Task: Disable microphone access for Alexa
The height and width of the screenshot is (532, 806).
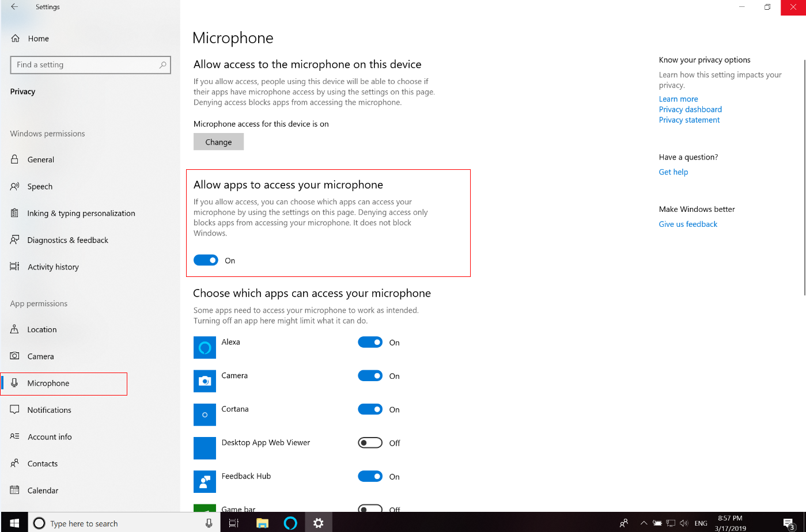Action: click(x=370, y=343)
